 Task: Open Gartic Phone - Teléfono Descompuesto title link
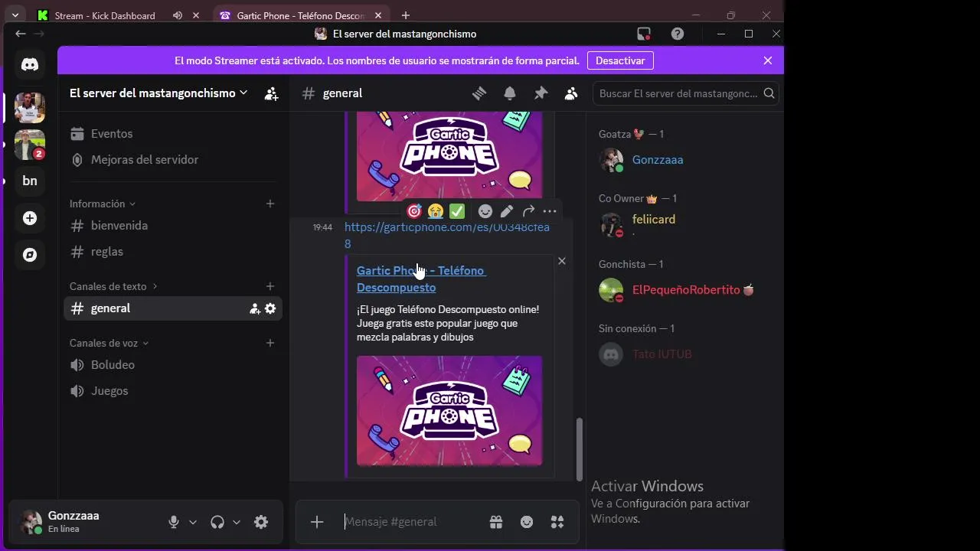point(421,279)
